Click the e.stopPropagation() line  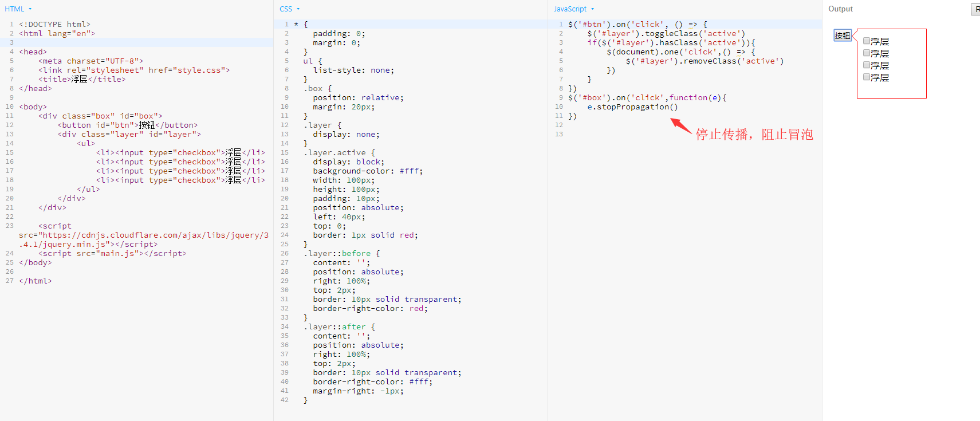[632, 107]
